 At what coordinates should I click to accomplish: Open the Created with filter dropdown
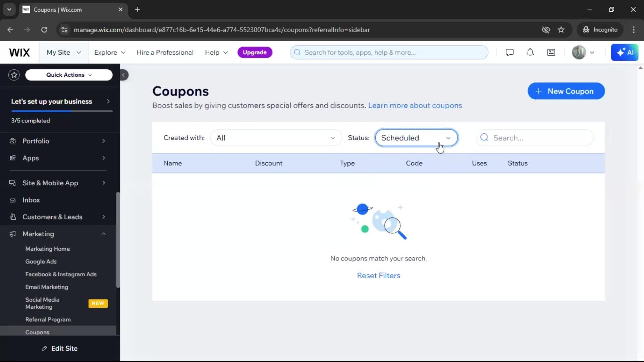click(x=276, y=138)
